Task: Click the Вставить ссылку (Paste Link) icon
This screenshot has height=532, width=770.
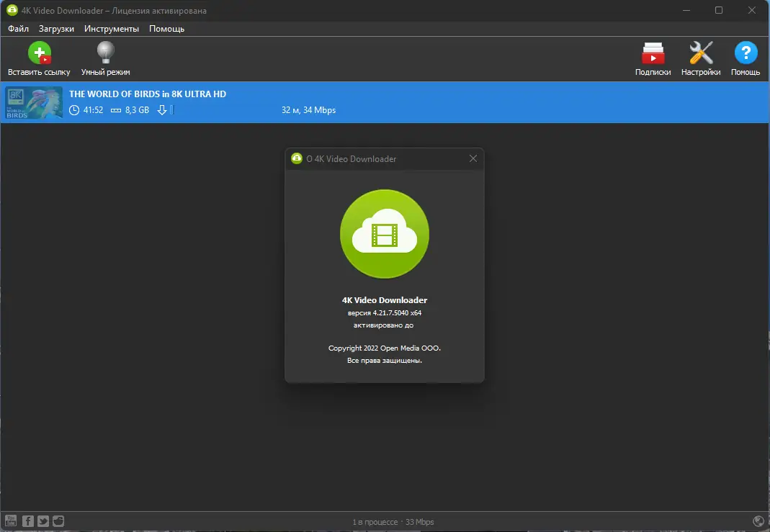Action: pyautogui.click(x=40, y=53)
